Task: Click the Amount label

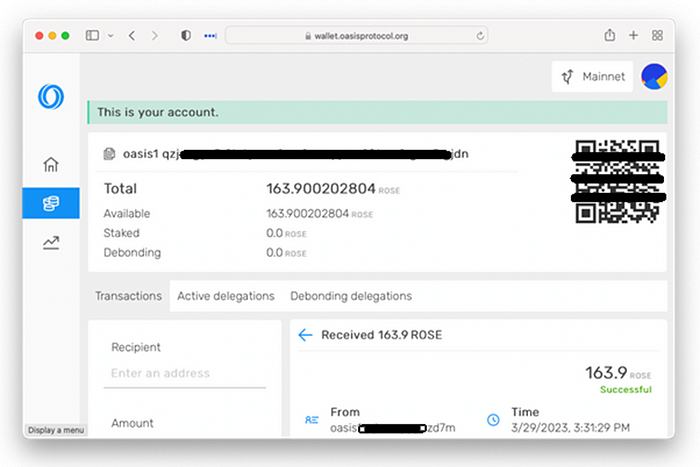Action: [132, 423]
